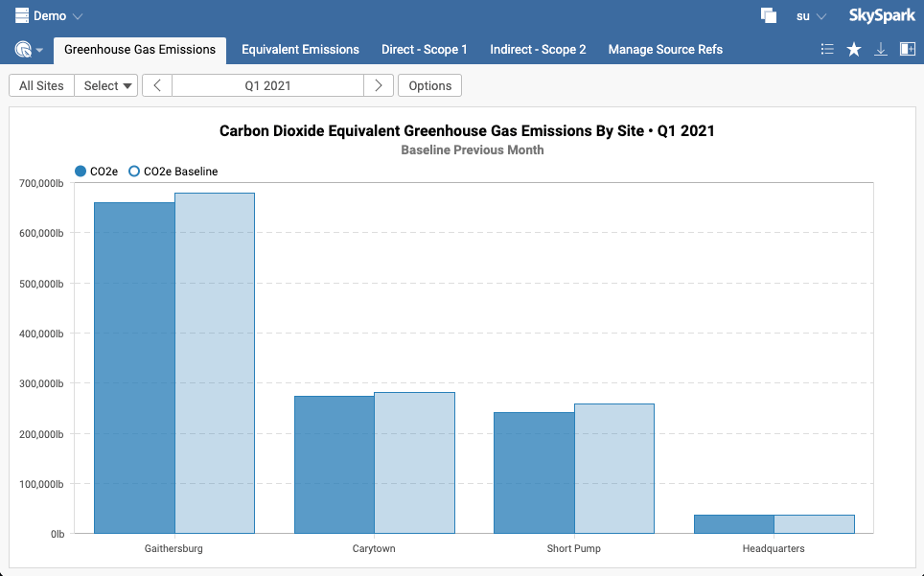Open the Equivalent Emissions tab

[x=301, y=50]
